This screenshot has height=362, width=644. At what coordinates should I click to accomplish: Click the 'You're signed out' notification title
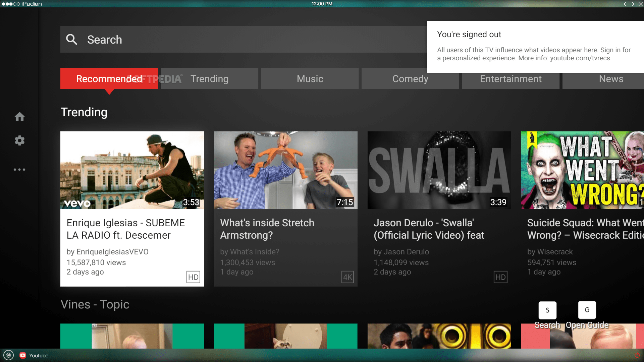(469, 35)
